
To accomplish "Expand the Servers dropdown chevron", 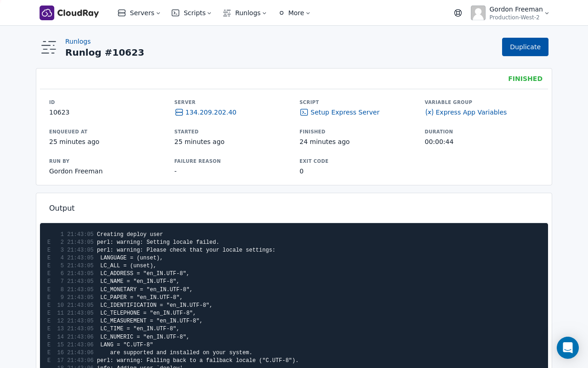I will 158,13.
